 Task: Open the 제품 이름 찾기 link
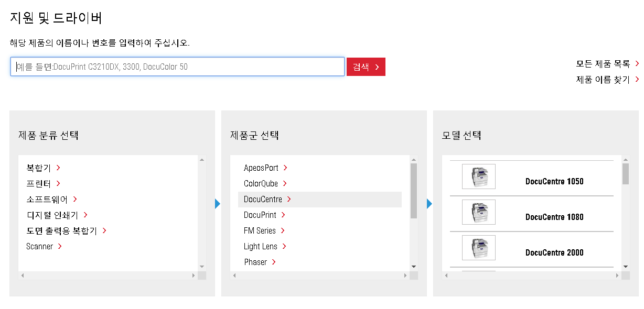603,80
